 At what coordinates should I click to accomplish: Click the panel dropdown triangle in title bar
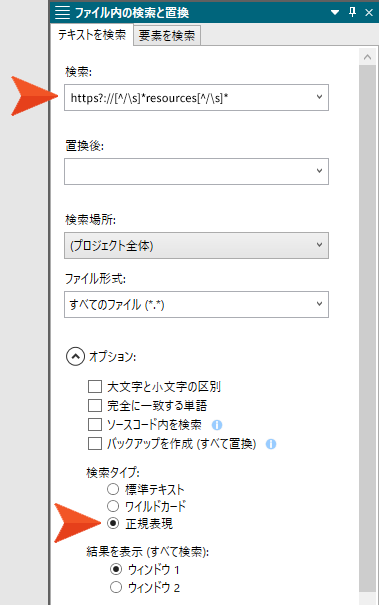[x=335, y=13]
